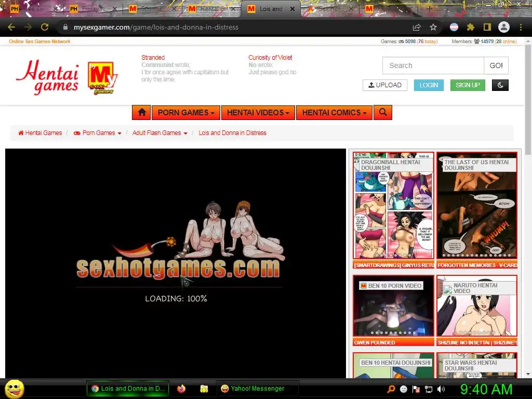
Task: Go back using the browser back arrow
Action: [11, 27]
